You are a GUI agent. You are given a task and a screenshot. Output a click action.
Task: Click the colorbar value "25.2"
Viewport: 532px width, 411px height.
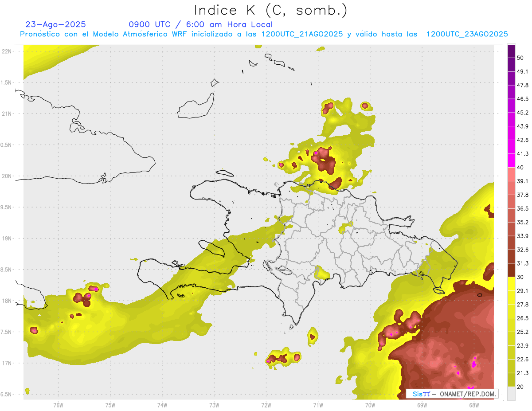coord(523,333)
